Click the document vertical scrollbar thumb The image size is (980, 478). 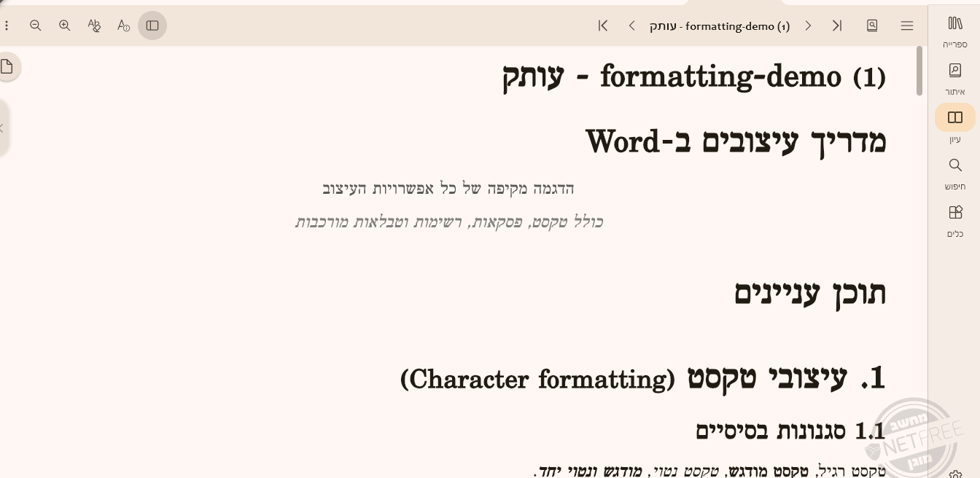(919, 70)
